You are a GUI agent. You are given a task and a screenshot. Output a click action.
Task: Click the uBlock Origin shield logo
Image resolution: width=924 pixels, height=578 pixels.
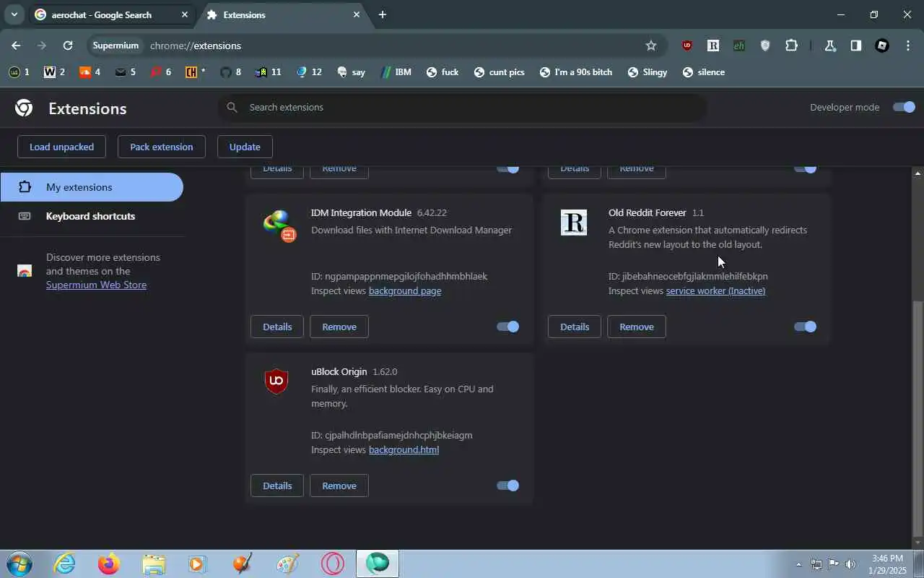[x=276, y=381]
